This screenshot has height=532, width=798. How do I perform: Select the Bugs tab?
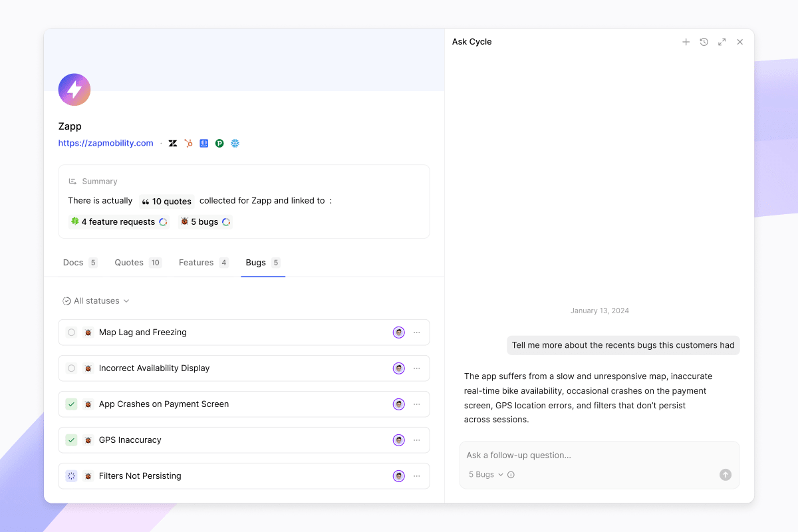(x=263, y=263)
